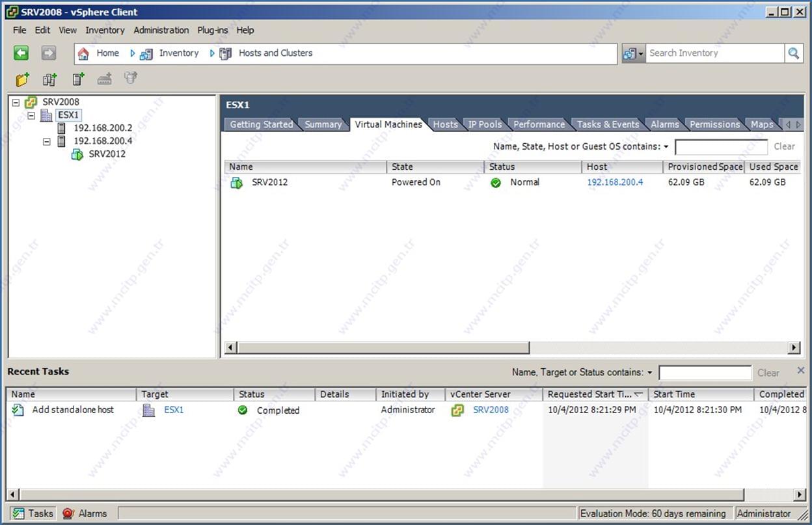Clear the virtual machine filter

coord(784,146)
